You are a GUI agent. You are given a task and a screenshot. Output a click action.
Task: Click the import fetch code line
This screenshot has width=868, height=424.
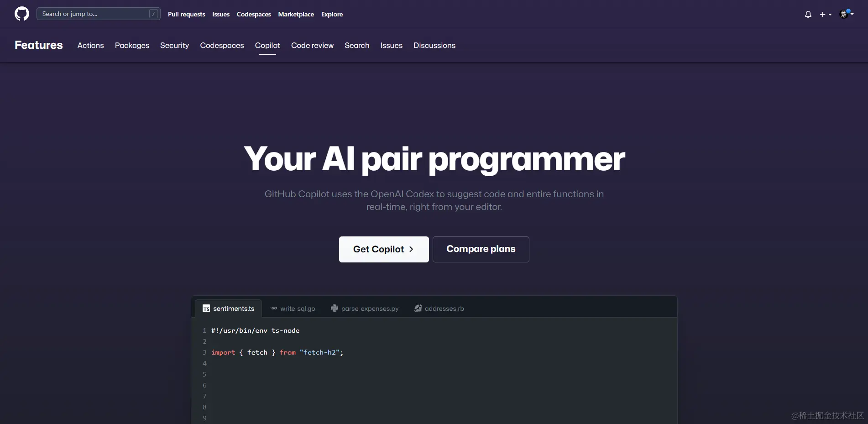point(277,352)
